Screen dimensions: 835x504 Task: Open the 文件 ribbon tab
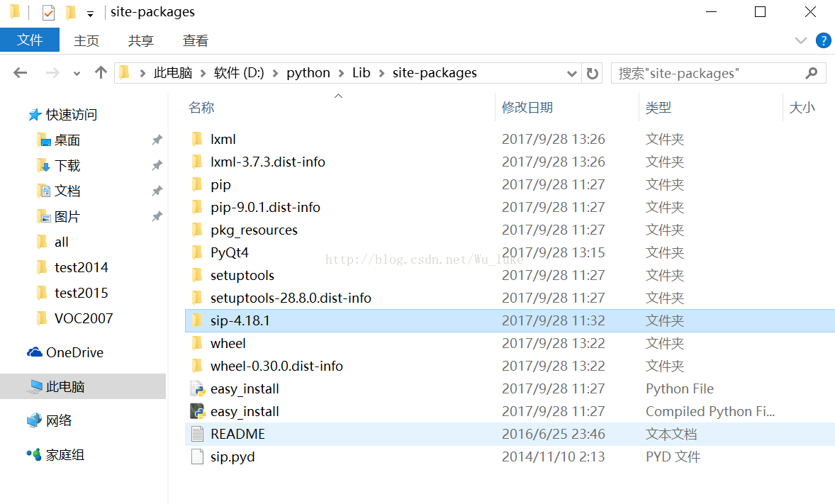click(30, 40)
